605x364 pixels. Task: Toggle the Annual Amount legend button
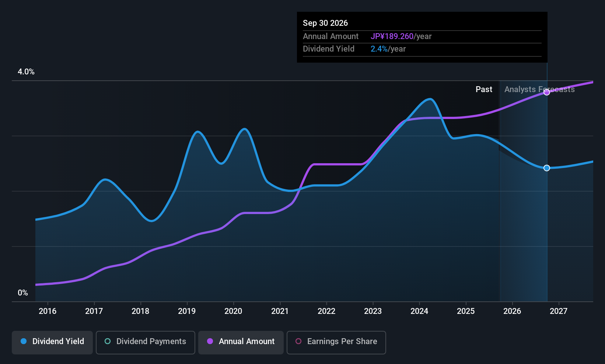coord(241,342)
